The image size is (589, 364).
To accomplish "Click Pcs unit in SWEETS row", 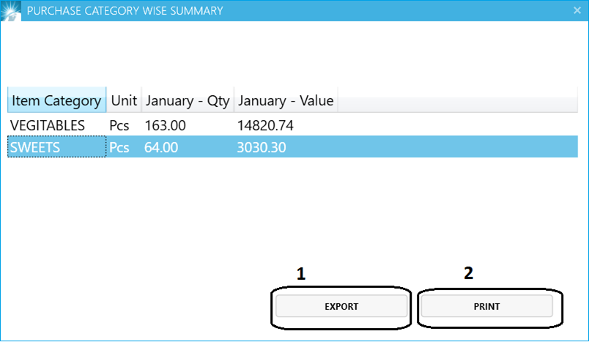I will point(119,147).
